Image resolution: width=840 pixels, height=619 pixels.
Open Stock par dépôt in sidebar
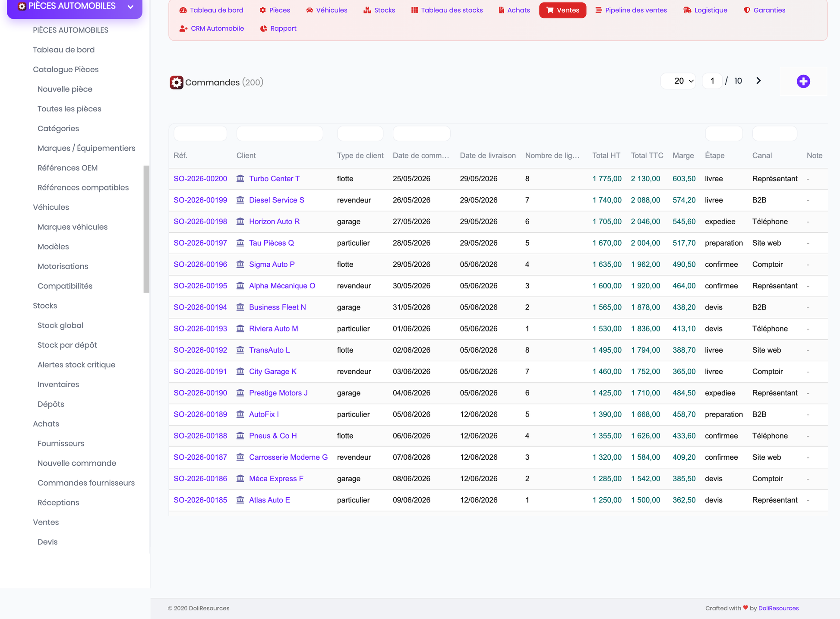pyautogui.click(x=67, y=345)
